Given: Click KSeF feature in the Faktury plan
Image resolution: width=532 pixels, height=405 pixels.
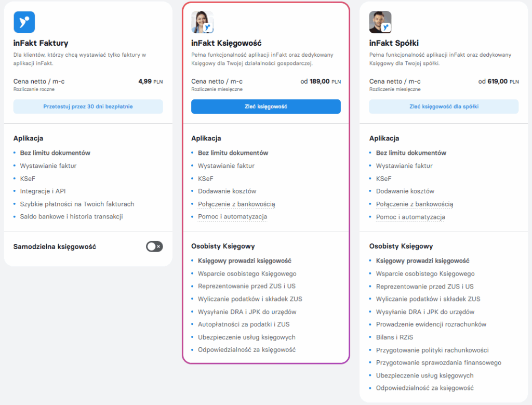Looking at the screenshot, I should pyautogui.click(x=28, y=179).
